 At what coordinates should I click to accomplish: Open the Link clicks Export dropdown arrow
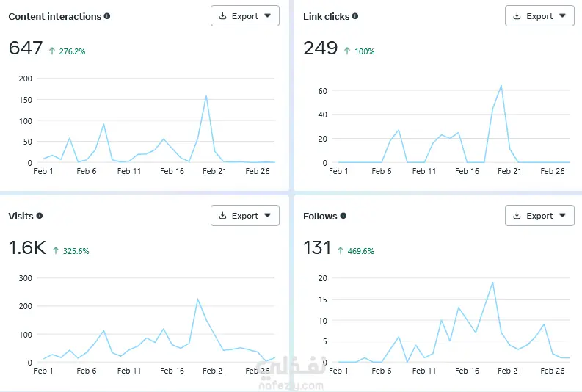click(562, 16)
